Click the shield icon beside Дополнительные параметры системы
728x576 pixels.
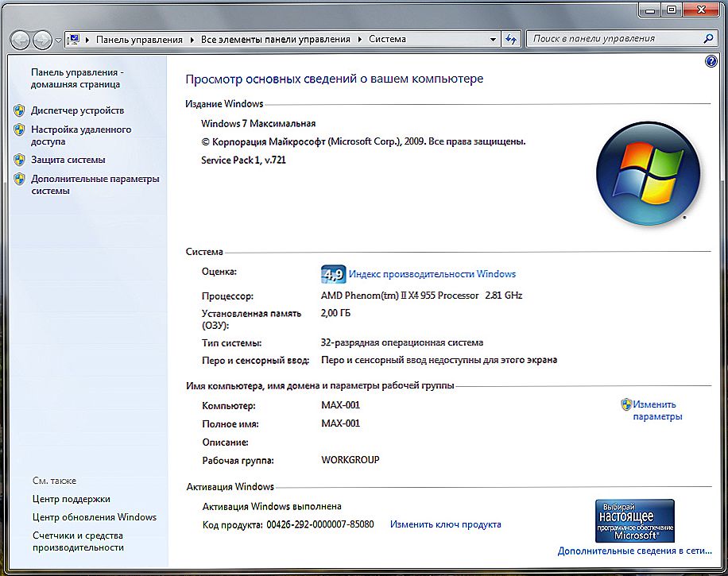pyautogui.click(x=20, y=179)
